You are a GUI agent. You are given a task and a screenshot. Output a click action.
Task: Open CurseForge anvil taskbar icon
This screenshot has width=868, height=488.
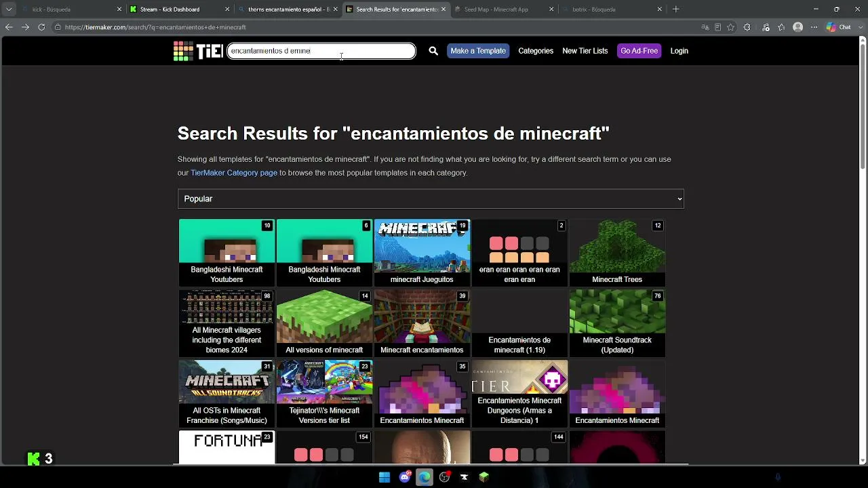465,477
